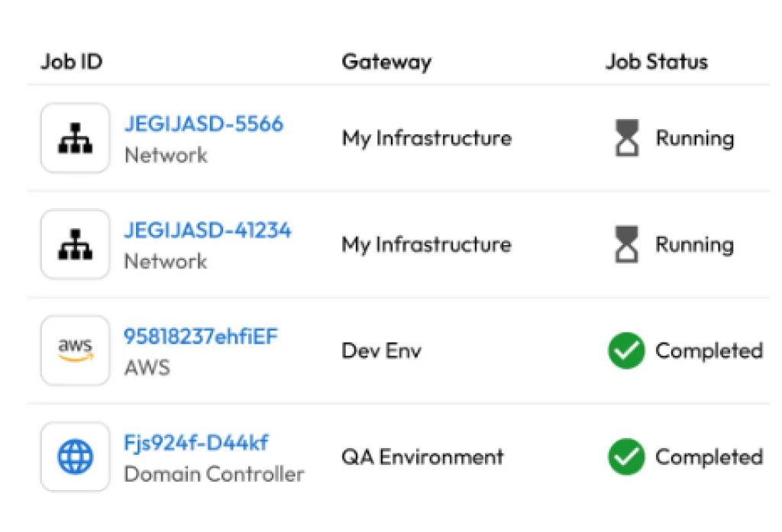The width and height of the screenshot is (782, 532).
Task: Click the blue globe Domain Controller icon
Action: tap(75, 456)
